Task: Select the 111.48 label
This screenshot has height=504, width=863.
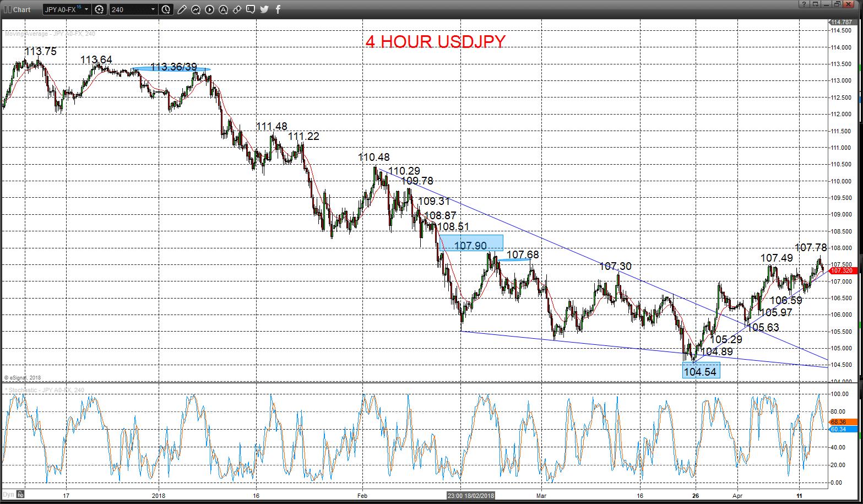Action: [x=272, y=127]
